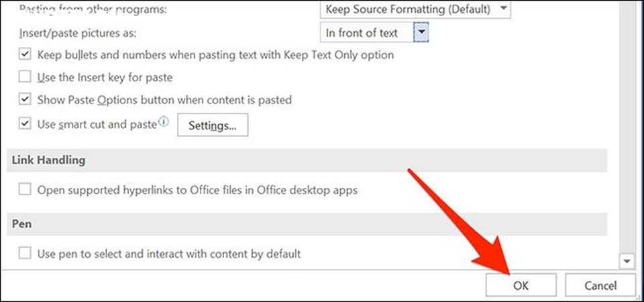This screenshot has height=302, width=644.
Task: Uncheck Show Paste Options button checkbox
Action: coord(25,99)
